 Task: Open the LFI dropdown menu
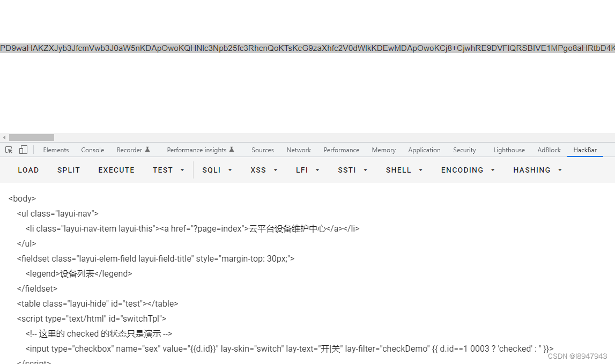pos(308,170)
